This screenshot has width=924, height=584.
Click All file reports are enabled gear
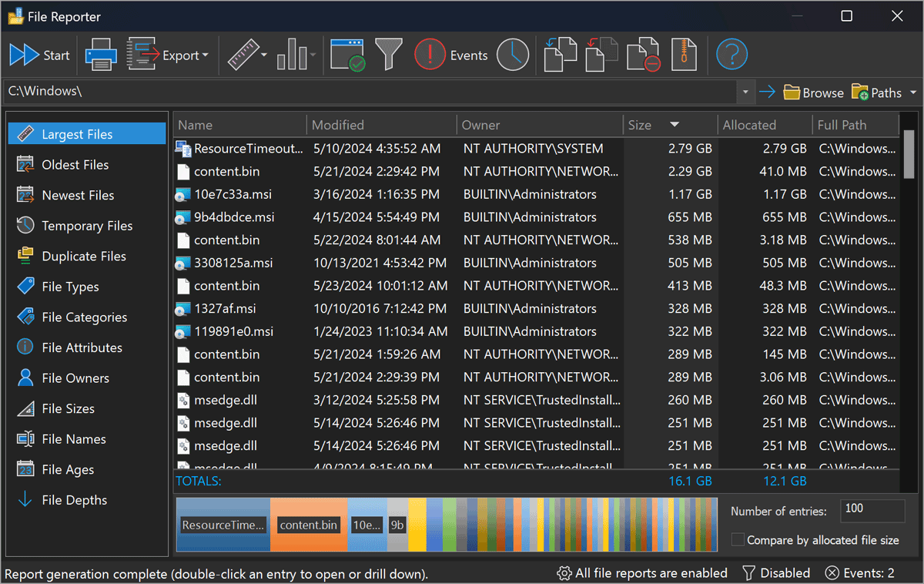(x=642, y=573)
